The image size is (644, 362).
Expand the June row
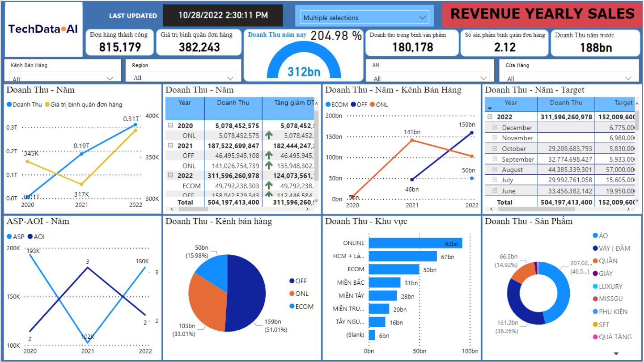coord(495,191)
